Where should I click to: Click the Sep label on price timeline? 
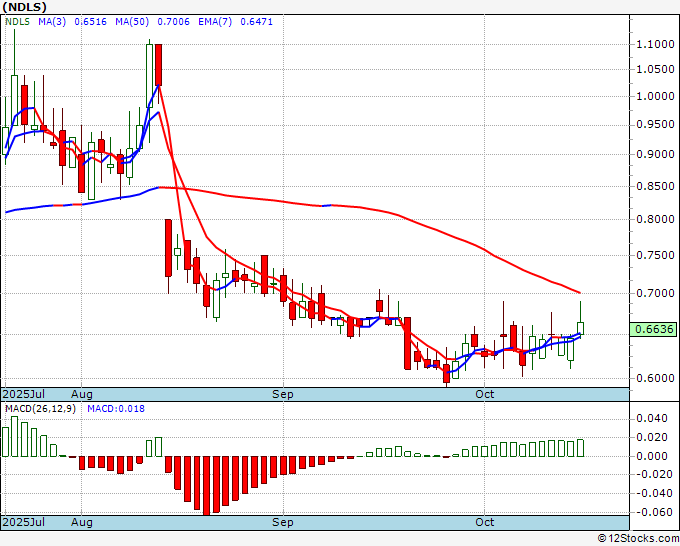pos(283,394)
